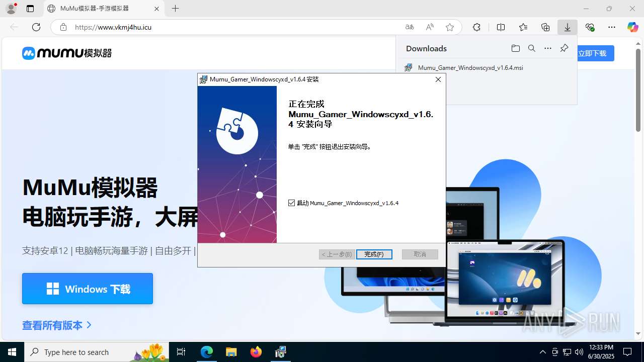Click the taskbar search box
Viewport: 644px width, 362px height.
pos(97,352)
